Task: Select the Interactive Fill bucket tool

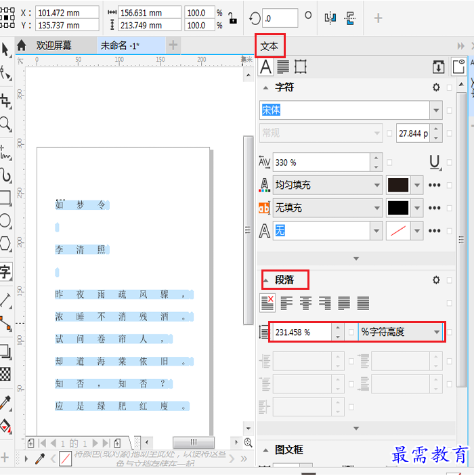Action: [5, 426]
